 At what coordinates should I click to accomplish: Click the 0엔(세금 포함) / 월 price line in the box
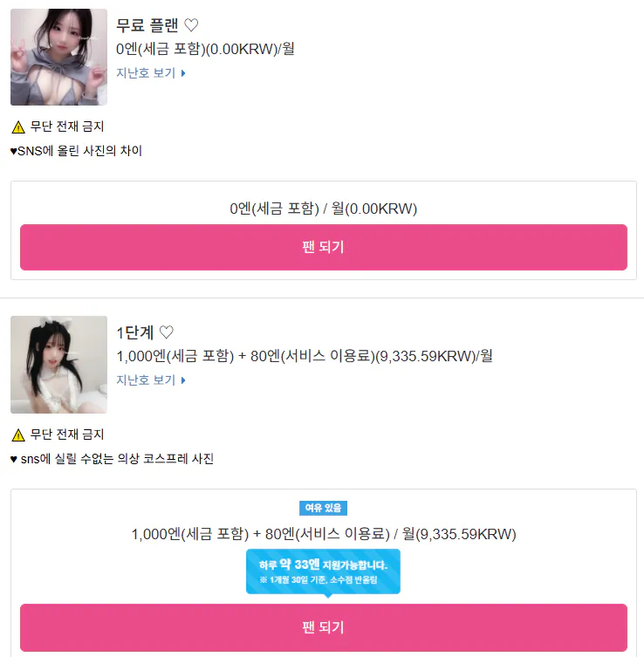[x=324, y=209]
